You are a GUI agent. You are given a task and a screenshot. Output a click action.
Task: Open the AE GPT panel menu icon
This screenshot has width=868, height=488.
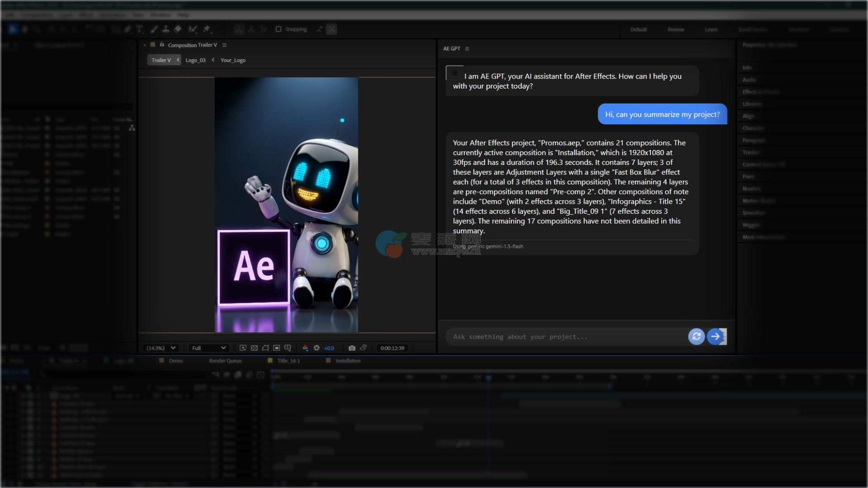pyautogui.click(x=467, y=49)
